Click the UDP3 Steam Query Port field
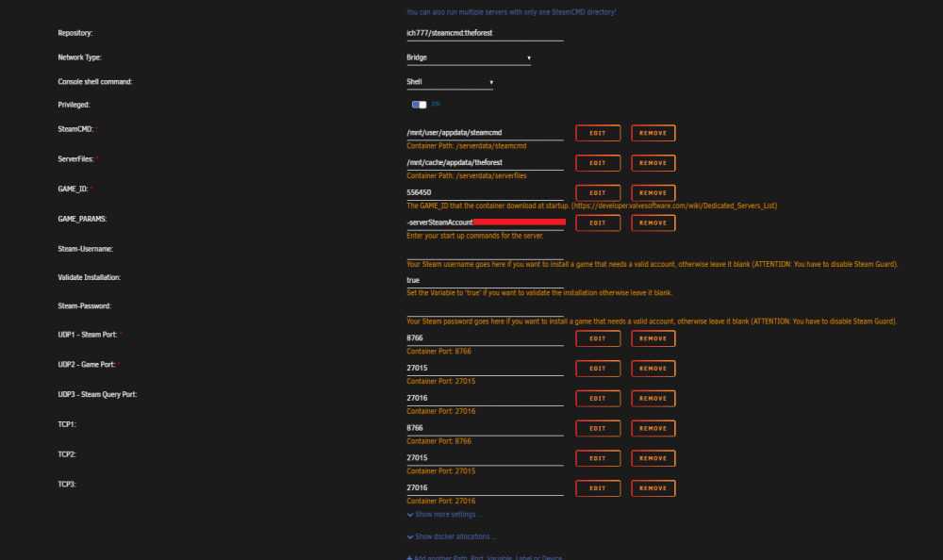Image resolution: width=943 pixels, height=560 pixels. click(485, 398)
